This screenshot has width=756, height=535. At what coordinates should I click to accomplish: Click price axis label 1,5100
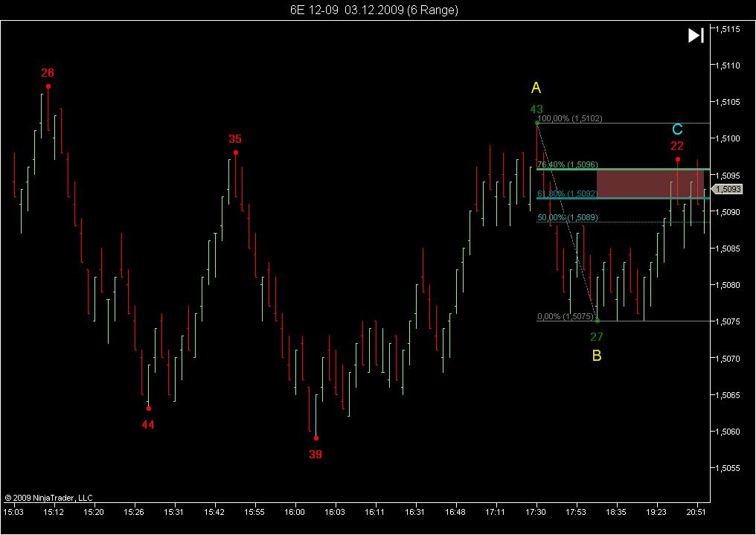point(728,138)
